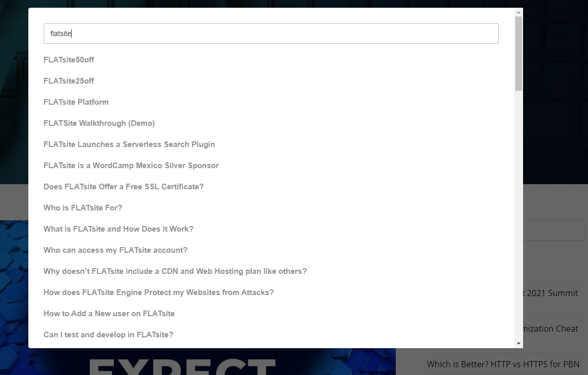The width and height of the screenshot is (588, 375).
Task: Open the 2021 Summit link in background sidebar
Action: tap(551, 293)
